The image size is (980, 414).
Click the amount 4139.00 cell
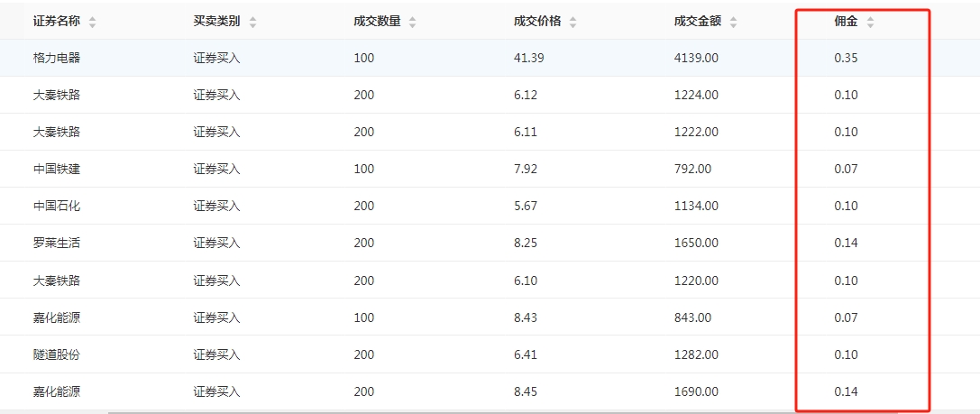[696, 58]
